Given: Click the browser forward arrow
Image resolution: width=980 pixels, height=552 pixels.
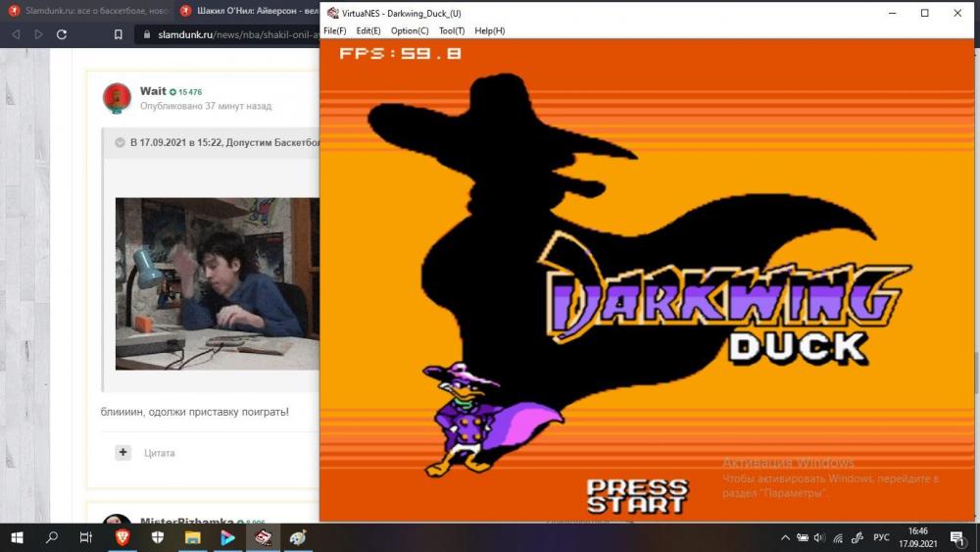Looking at the screenshot, I should (x=38, y=34).
